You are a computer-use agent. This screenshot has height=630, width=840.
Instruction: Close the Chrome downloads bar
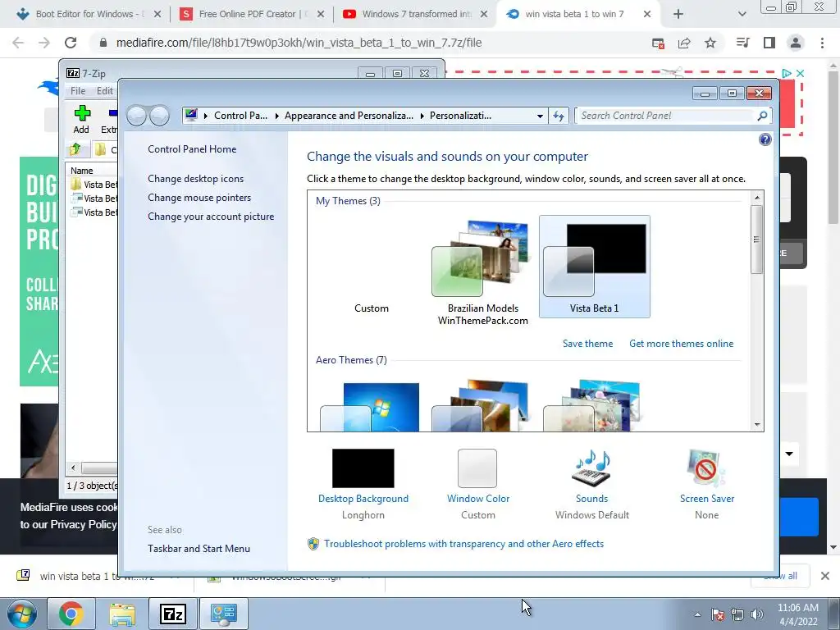pos(825,576)
